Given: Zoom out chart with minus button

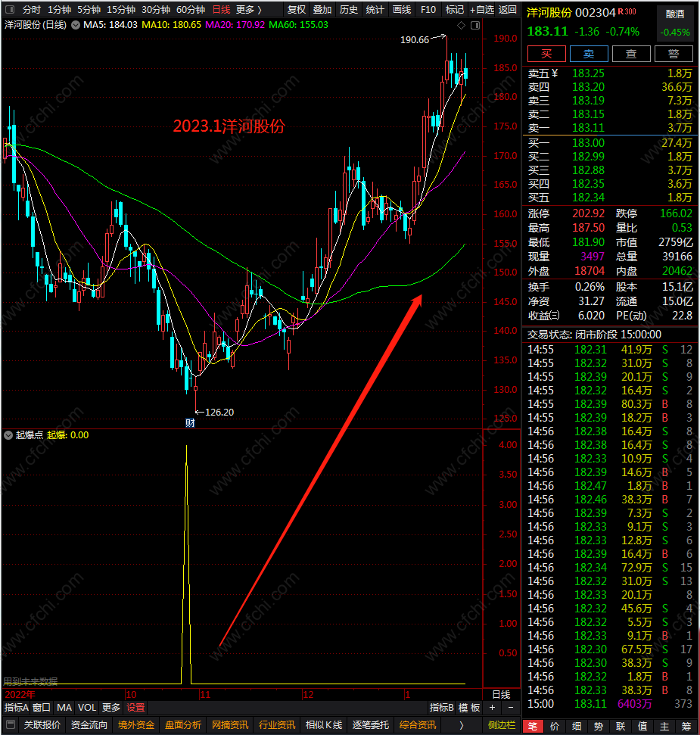Looking at the screenshot, I should tap(511, 707).
